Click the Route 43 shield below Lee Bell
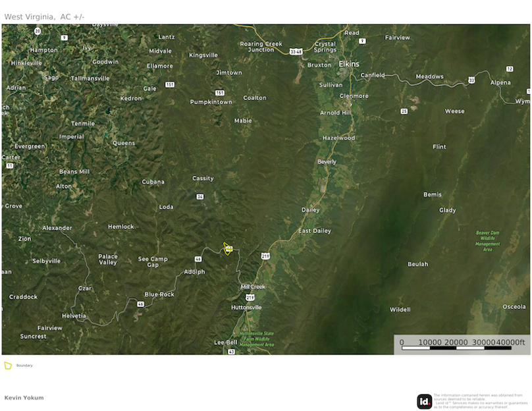The width and height of the screenshot is (532, 411). point(231,352)
